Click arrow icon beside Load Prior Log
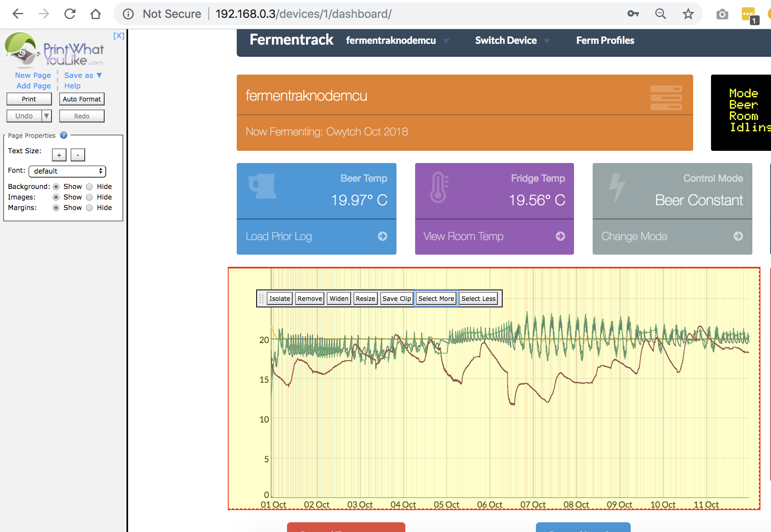Screen dimensions: 771x532 (x=382, y=236)
